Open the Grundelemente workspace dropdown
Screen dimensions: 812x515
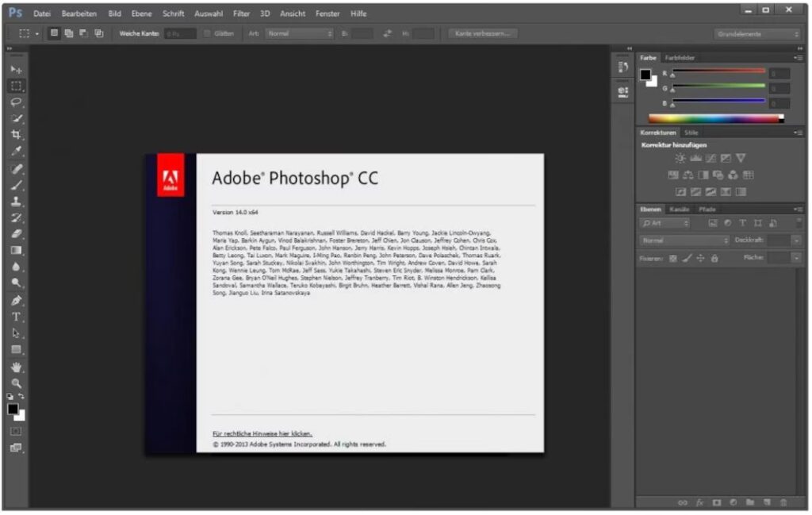(757, 34)
